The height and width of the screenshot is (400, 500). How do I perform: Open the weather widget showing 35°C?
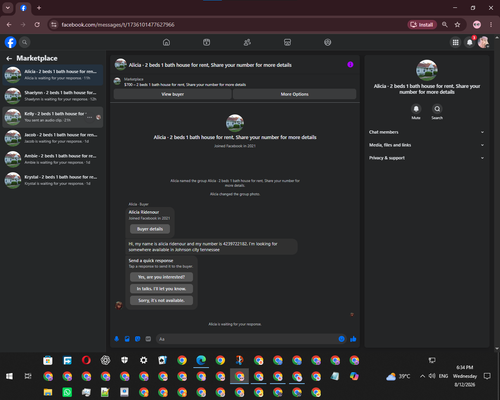398,376
